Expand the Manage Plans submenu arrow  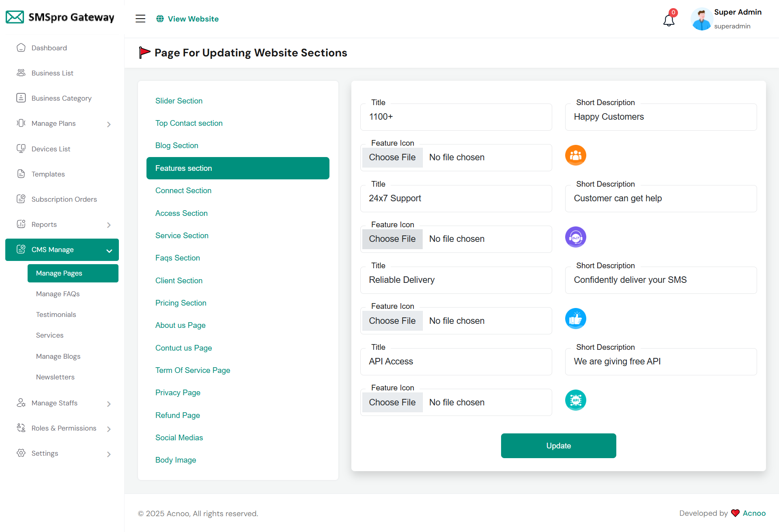[x=109, y=124]
